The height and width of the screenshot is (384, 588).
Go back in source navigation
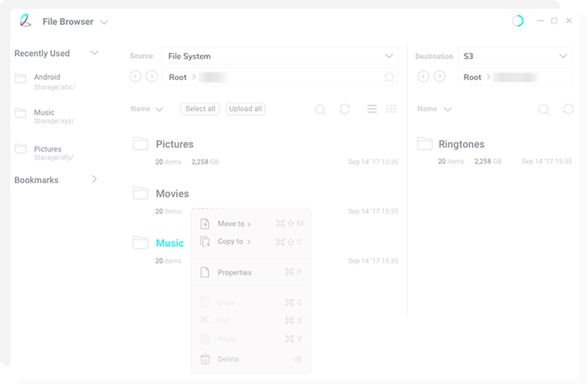[135, 77]
